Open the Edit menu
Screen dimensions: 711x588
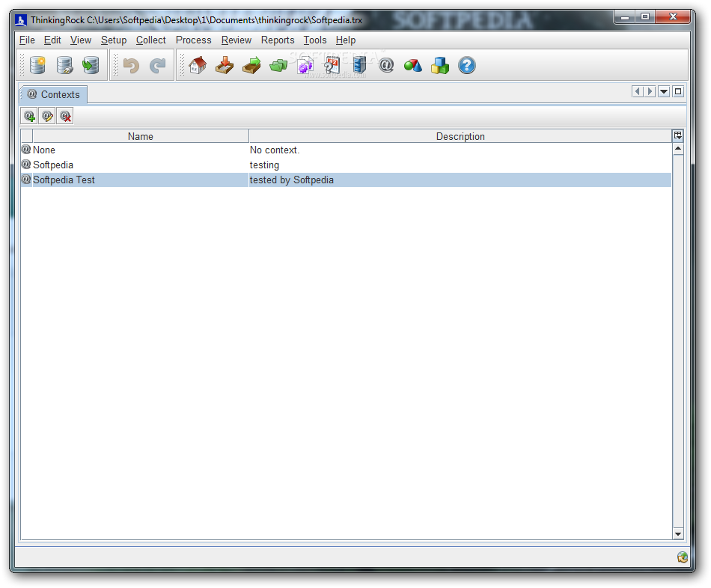(x=52, y=40)
